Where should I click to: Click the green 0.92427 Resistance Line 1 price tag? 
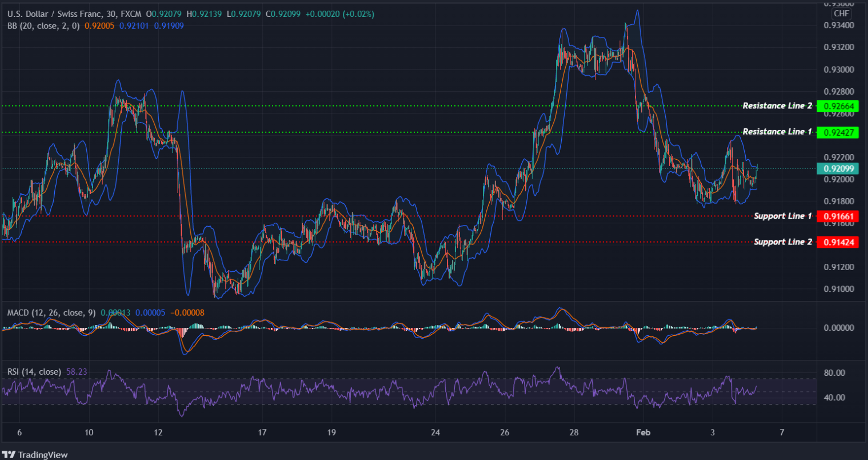[x=838, y=132]
